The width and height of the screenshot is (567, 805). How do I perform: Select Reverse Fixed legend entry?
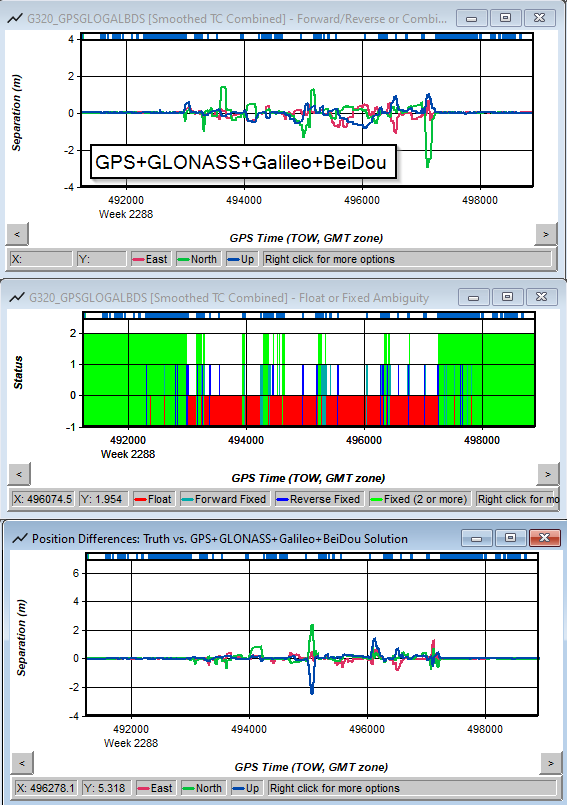pos(319,499)
